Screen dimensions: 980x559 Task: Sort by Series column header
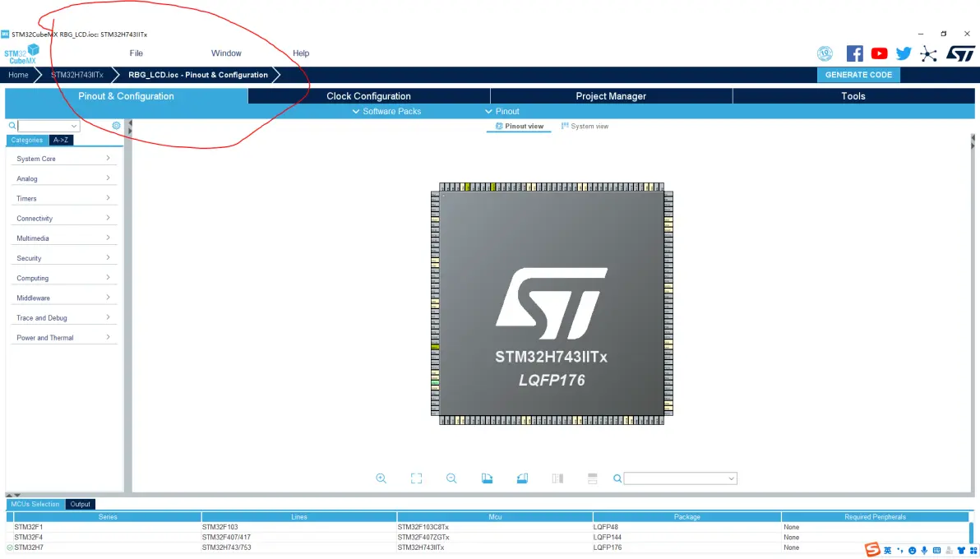tap(108, 517)
